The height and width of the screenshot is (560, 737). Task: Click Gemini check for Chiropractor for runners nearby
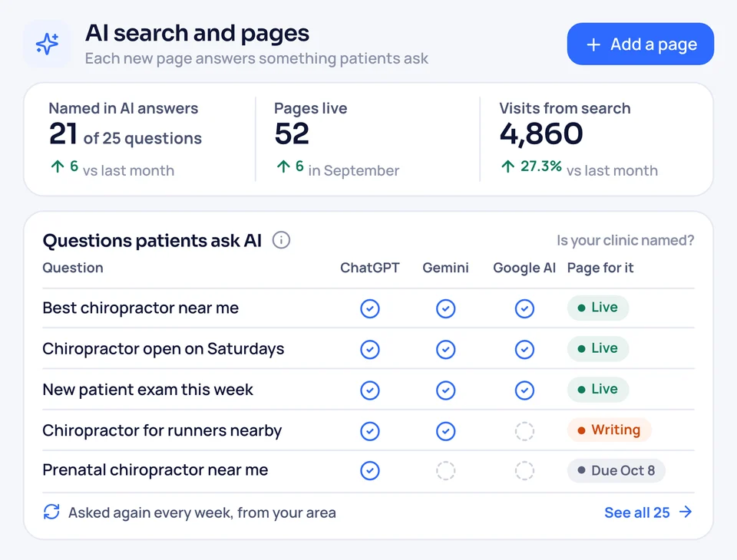445,431
